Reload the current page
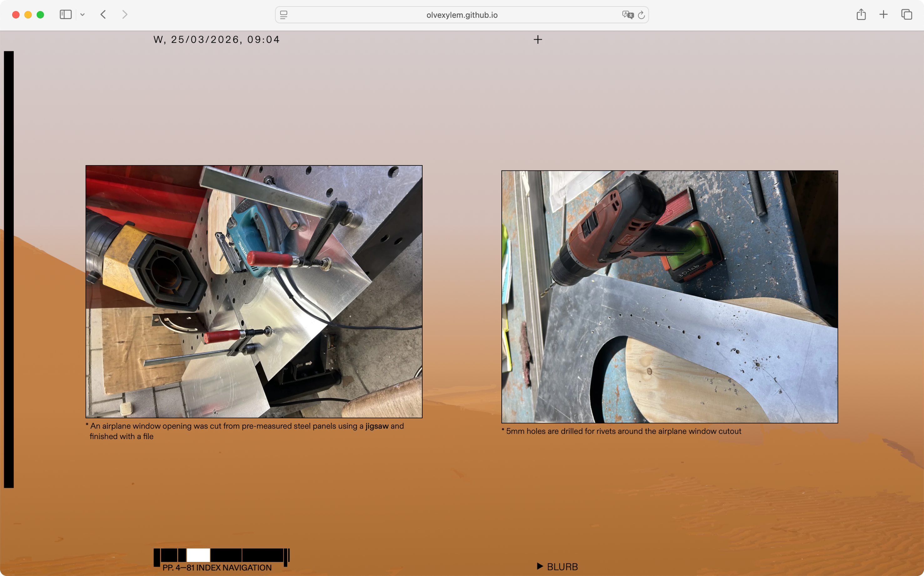 [x=641, y=15]
